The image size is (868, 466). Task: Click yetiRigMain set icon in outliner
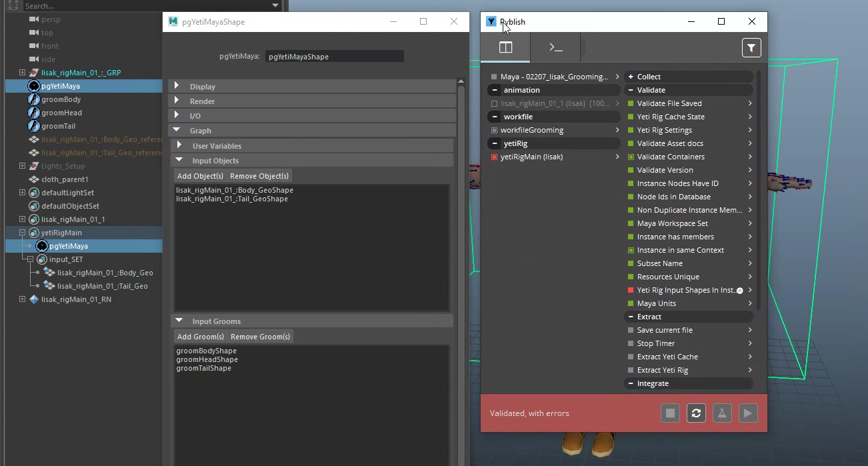click(x=34, y=233)
